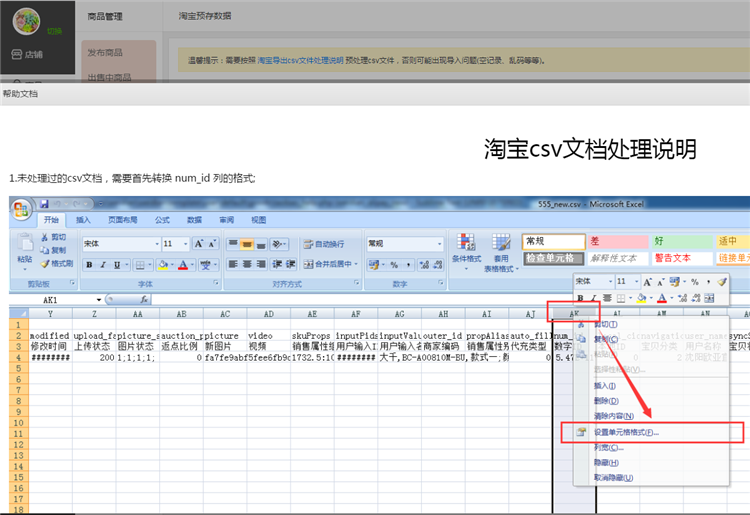Click the 差 (Bad) cell style swatch
The image size is (750, 515).
coord(615,241)
